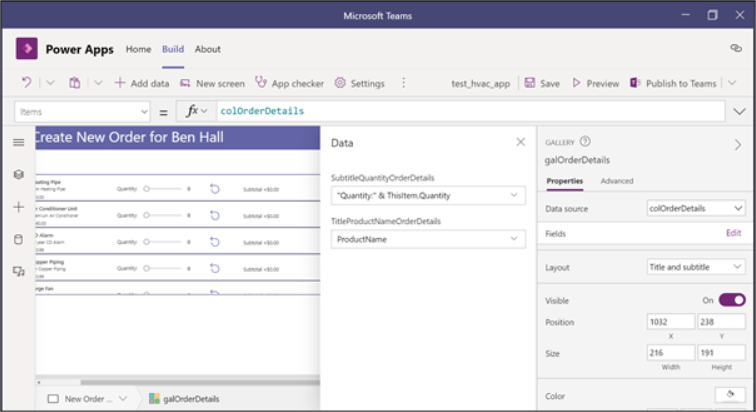Click the chat bubbles icon at top right
Image resolution: width=756 pixels, height=412 pixels.
coord(736,48)
